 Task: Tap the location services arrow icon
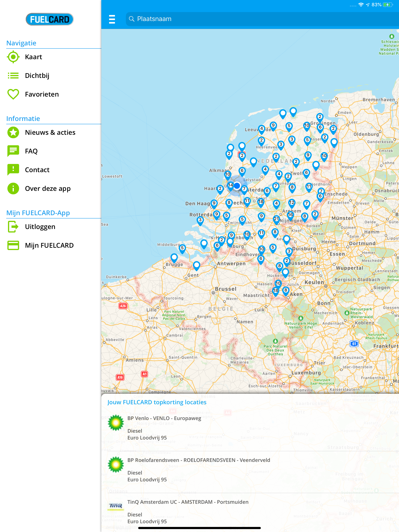click(x=367, y=5)
